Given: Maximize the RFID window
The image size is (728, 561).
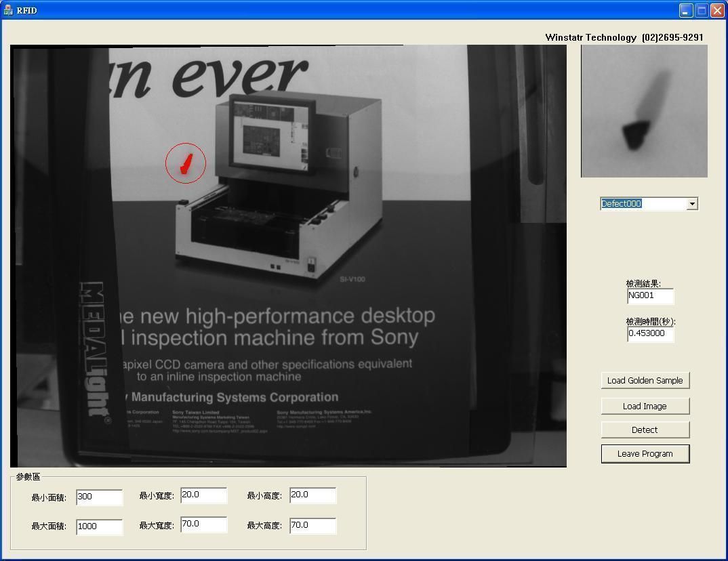Looking at the screenshot, I should (x=702, y=10).
